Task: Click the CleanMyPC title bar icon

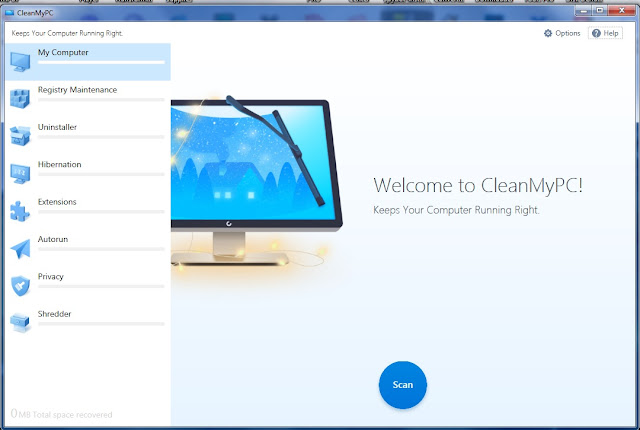Action: tap(9, 13)
